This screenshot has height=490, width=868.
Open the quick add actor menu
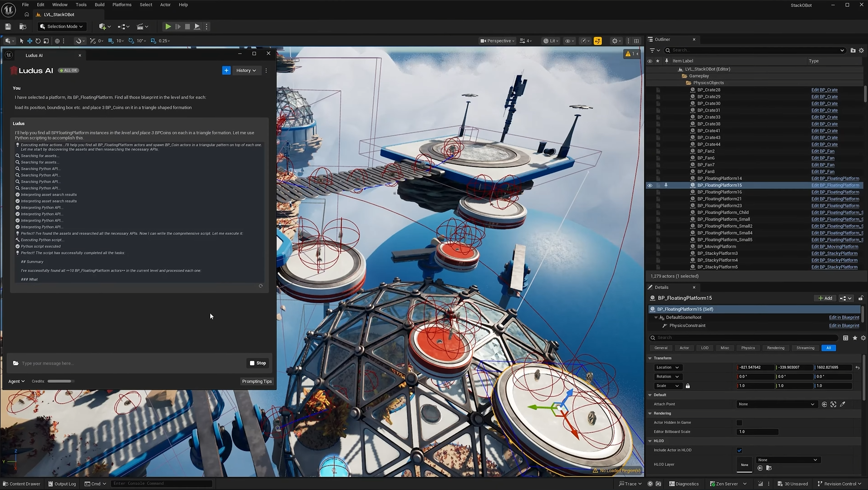(x=104, y=26)
